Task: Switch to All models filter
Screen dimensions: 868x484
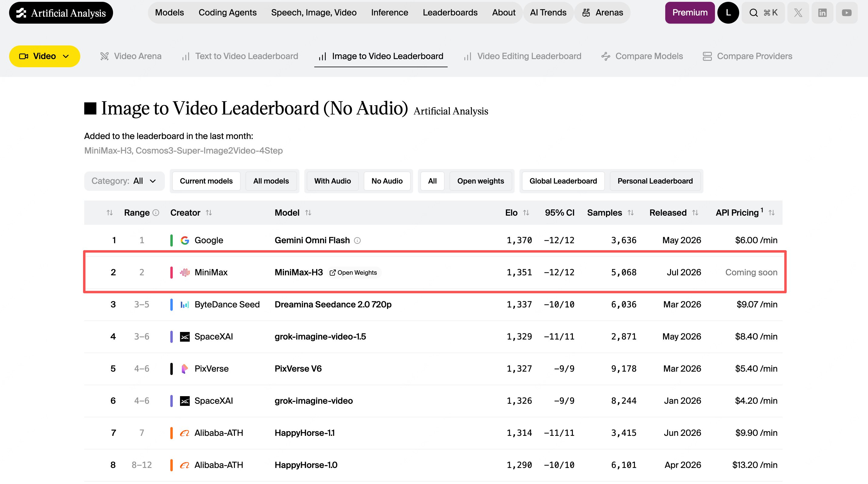Action: [x=271, y=181]
